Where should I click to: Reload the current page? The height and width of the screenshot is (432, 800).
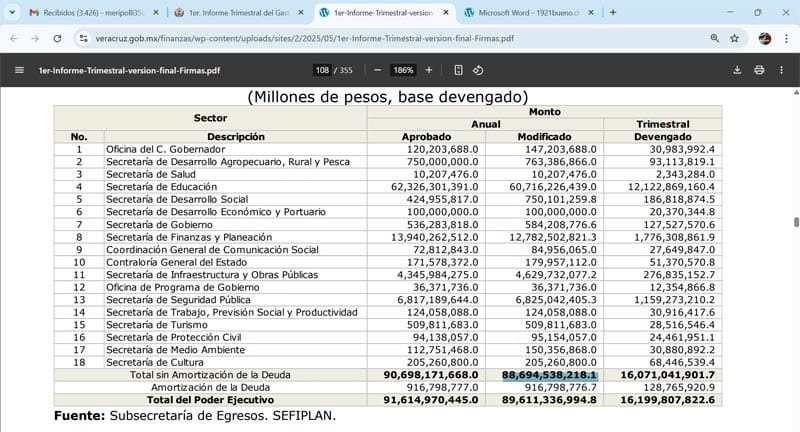56,38
